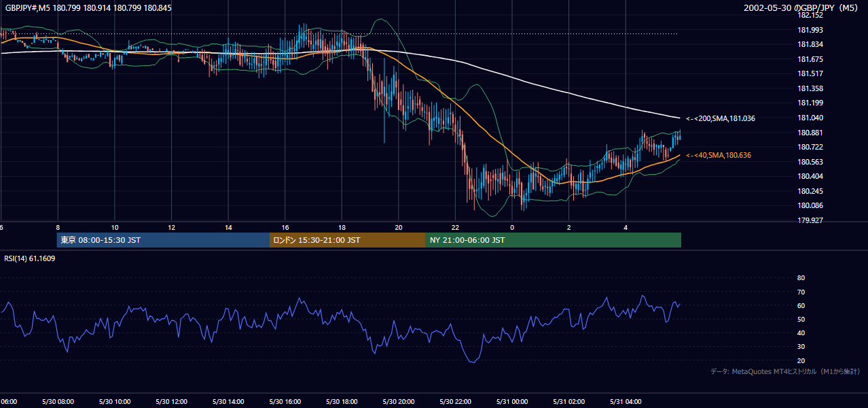Click hour label 0 under price chart
Image resolution: width=868 pixels, height=408 pixels.
512,227
